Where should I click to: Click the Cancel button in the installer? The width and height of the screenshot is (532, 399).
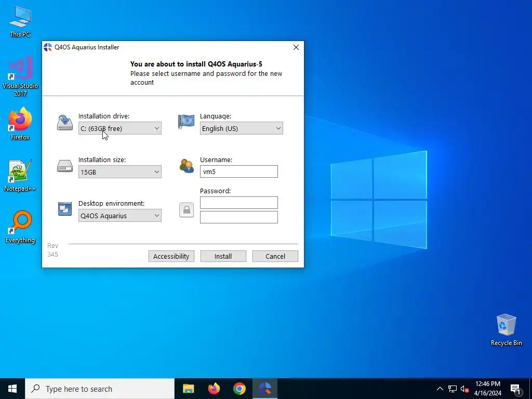pos(275,256)
